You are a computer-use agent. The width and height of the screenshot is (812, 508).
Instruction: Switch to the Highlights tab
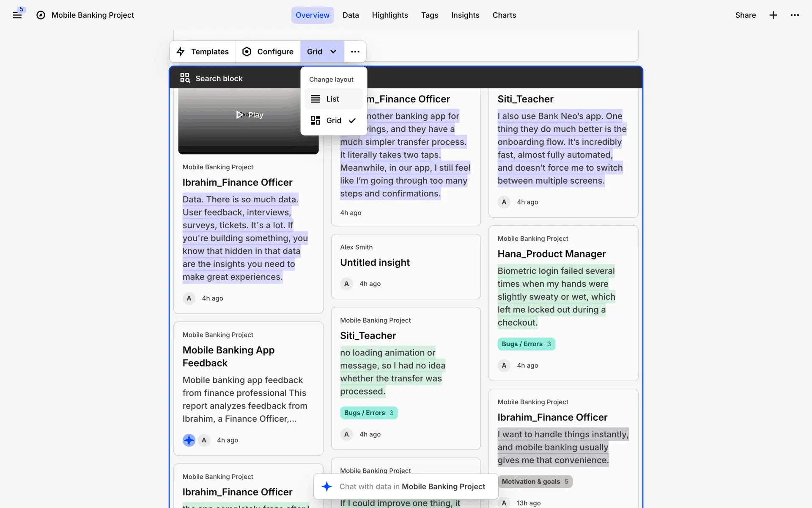(390, 15)
